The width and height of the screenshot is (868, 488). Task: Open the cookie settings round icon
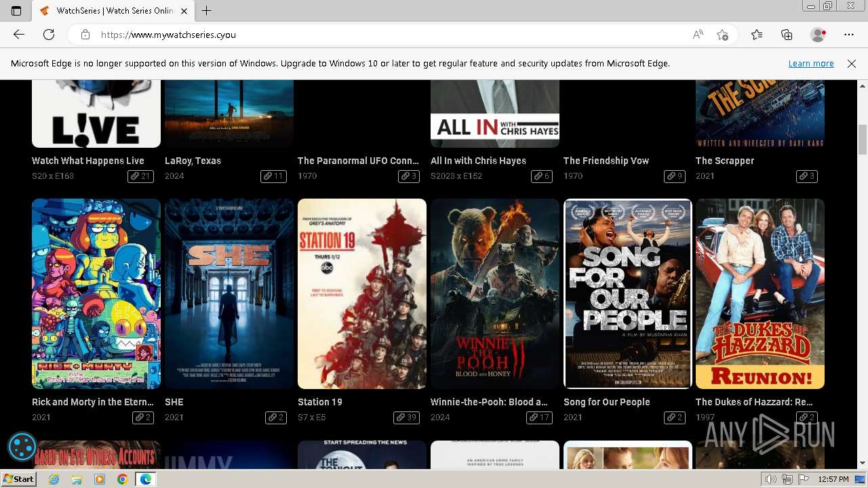22,447
